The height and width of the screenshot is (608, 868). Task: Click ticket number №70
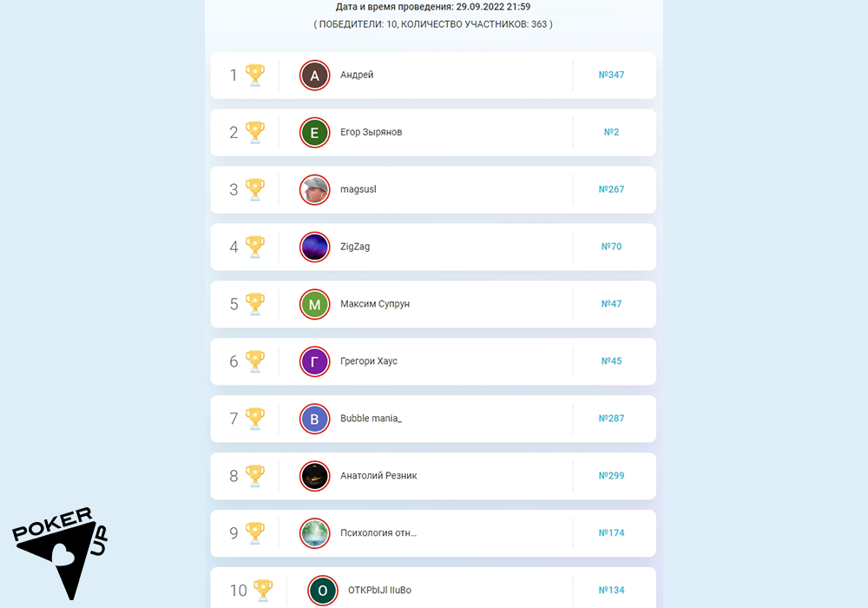[x=611, y=247]
